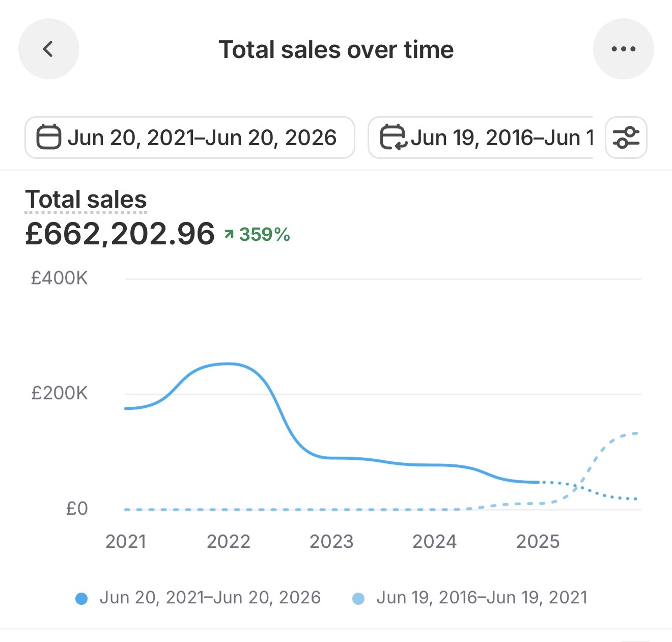Screen dimensions: 672x642
Task: Click the light blue legend color dot
Action: (358, 599)
